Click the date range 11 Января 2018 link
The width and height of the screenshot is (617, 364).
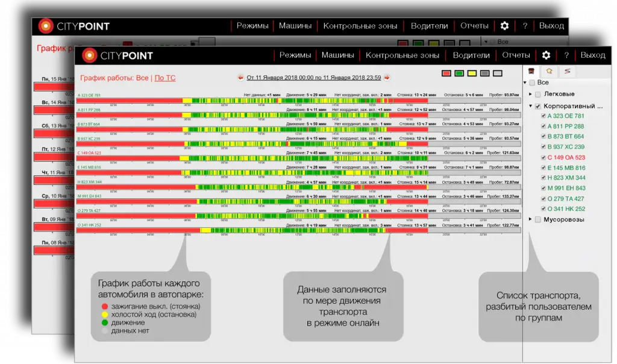[x=314, y=78]
